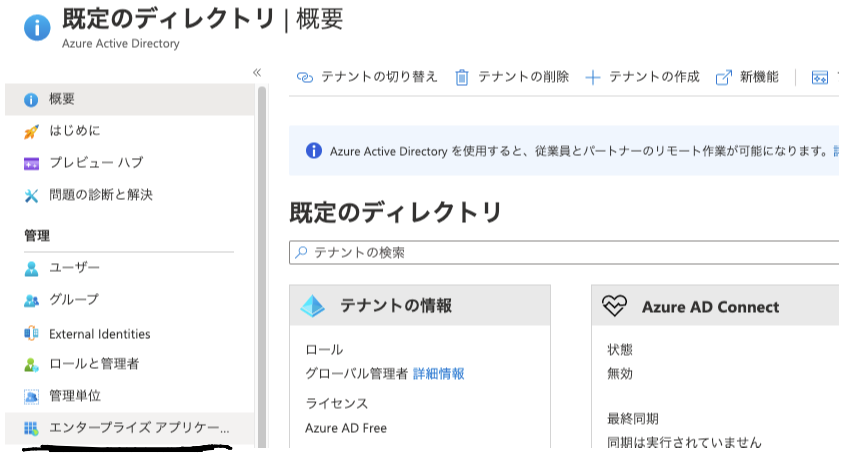Click the 概要 info icon in sidebar
This screenshot has height=457, width=843.
tap(31, 99)
